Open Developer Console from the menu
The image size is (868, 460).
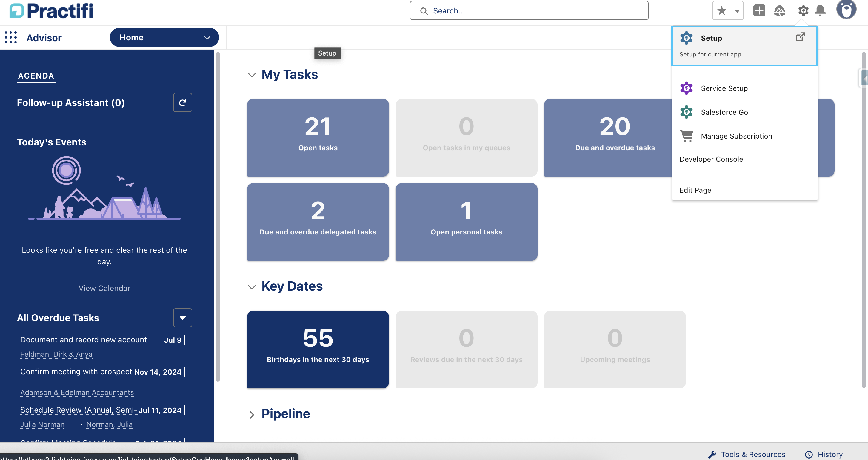711,159
